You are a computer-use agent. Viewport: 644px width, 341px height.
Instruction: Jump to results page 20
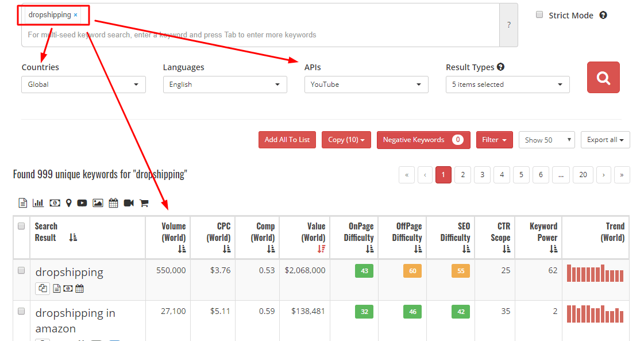coord(583,175)
